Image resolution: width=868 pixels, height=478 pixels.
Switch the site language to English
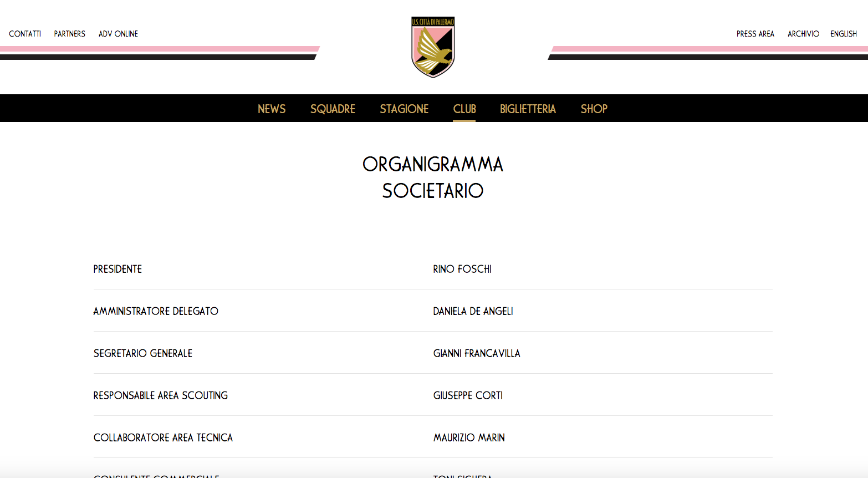coord(844,34)
